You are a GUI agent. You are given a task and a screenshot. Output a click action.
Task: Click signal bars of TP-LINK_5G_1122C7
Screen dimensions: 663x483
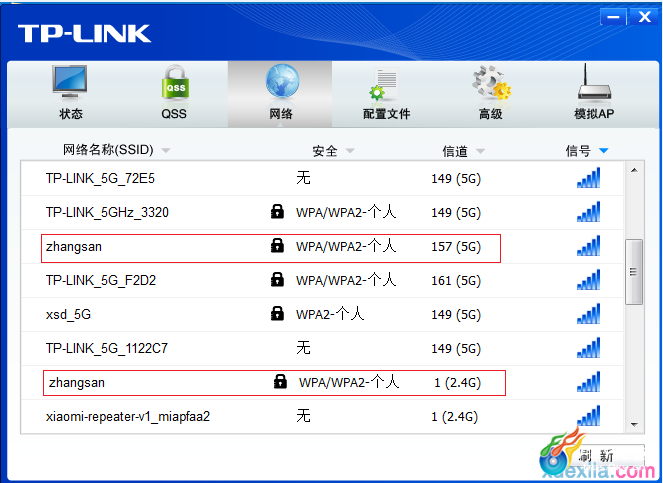point(589,348)
